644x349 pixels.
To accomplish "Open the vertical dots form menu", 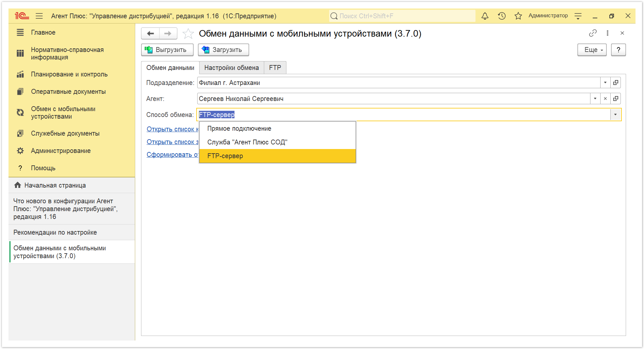I will click(x=607, y=33).
